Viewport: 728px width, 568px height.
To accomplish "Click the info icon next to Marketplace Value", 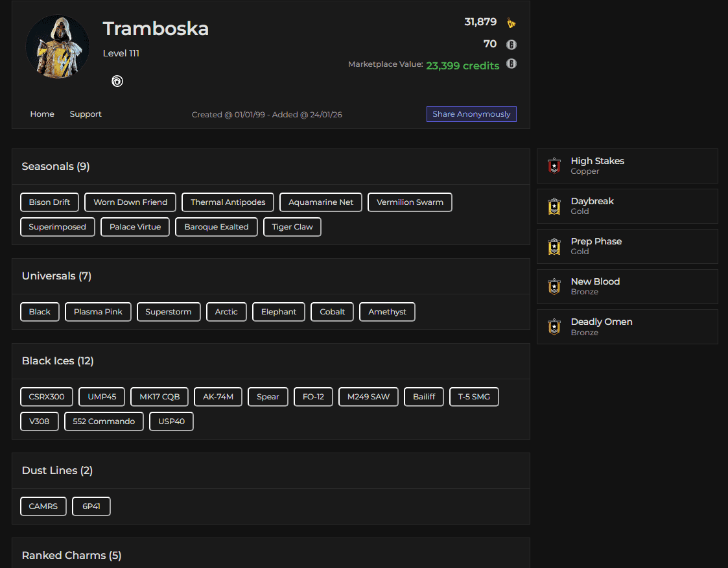I will (x=511, y=64).
